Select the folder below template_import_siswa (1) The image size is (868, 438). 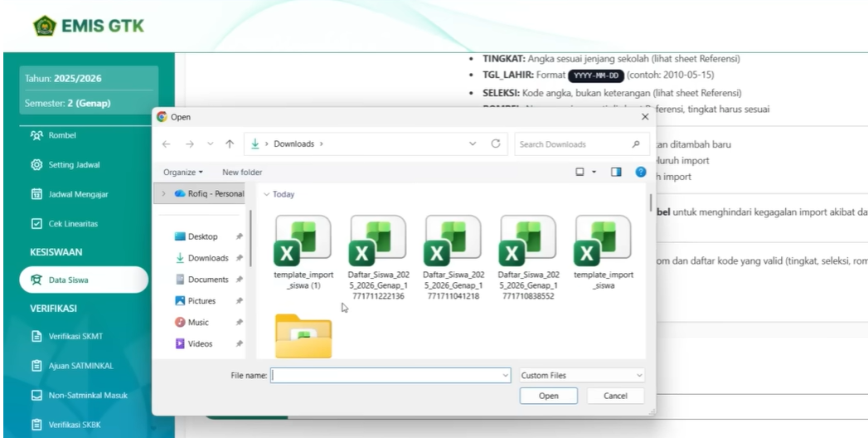[x=303, y=336]
